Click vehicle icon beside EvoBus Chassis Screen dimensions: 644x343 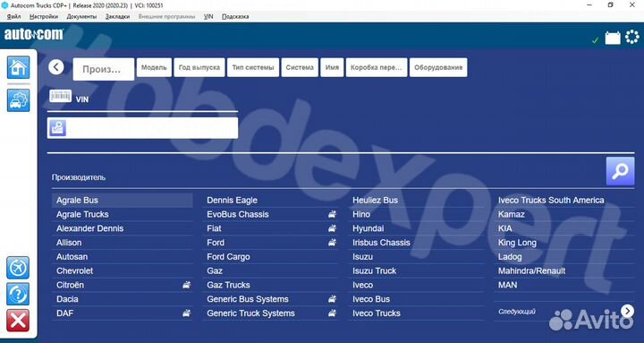click(332, 214)
